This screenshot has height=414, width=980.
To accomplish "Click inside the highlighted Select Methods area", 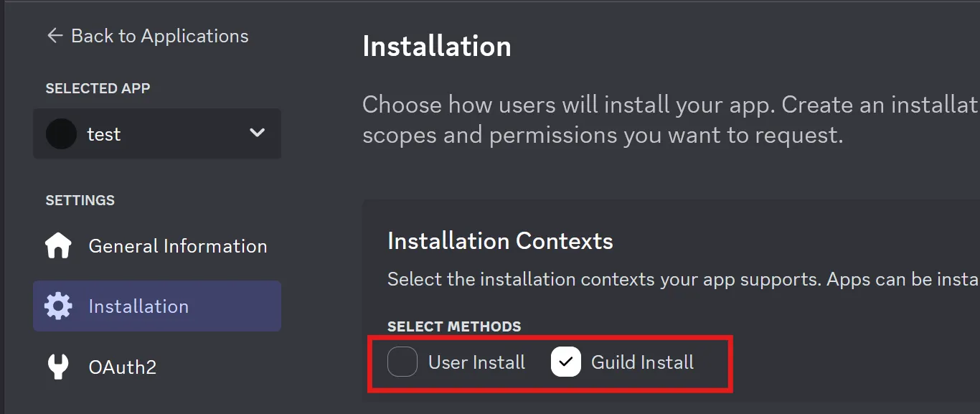I will (x=550, y=362).
